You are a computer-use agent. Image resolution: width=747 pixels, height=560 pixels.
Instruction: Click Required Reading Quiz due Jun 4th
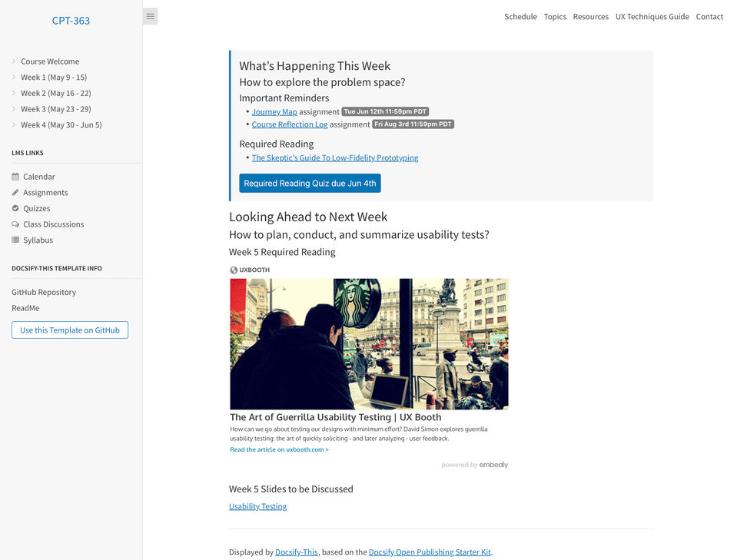(x=310, y=183)
